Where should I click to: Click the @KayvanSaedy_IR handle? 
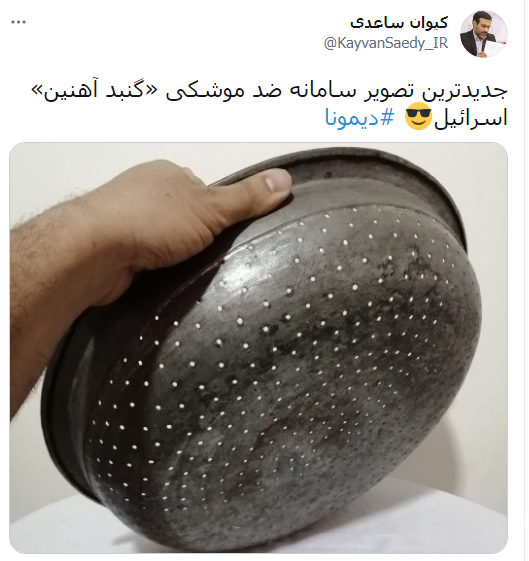[x=386, y=43]
